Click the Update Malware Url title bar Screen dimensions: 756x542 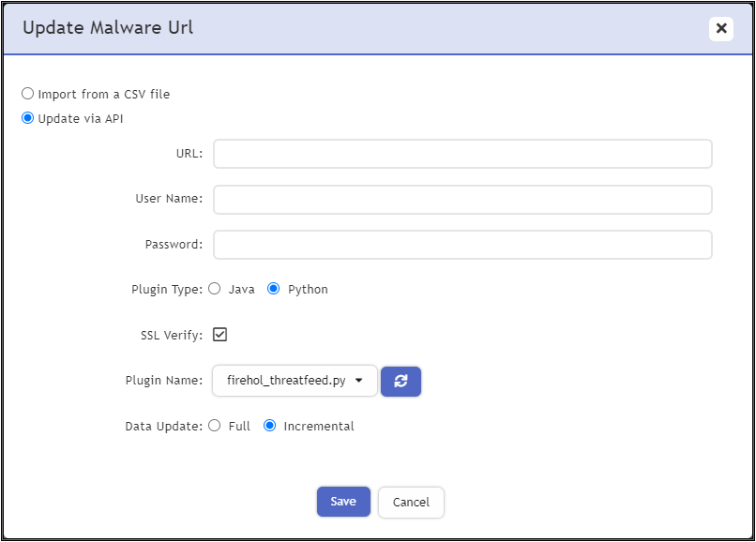click(x=110, y=28)
